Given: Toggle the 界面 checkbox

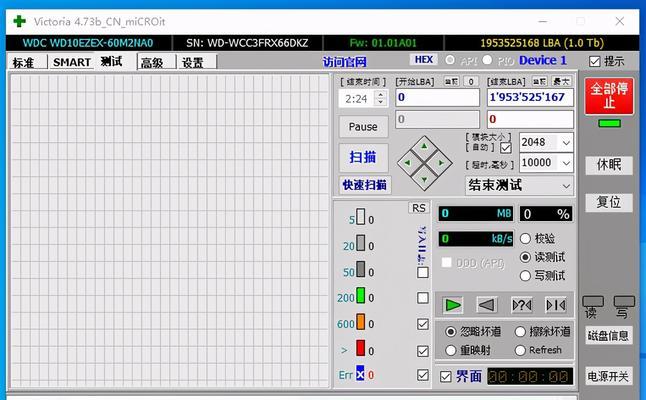Looking at the screenshot, I should (x=446, y=377).
